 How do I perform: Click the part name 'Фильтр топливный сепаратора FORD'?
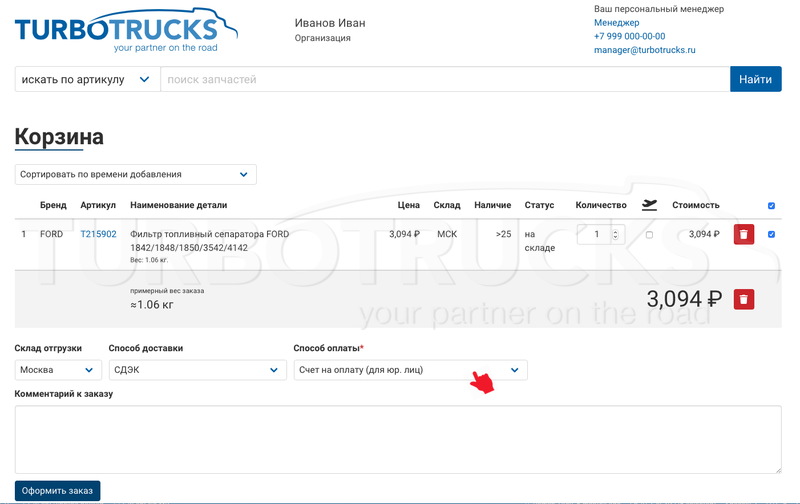(210, 234)
